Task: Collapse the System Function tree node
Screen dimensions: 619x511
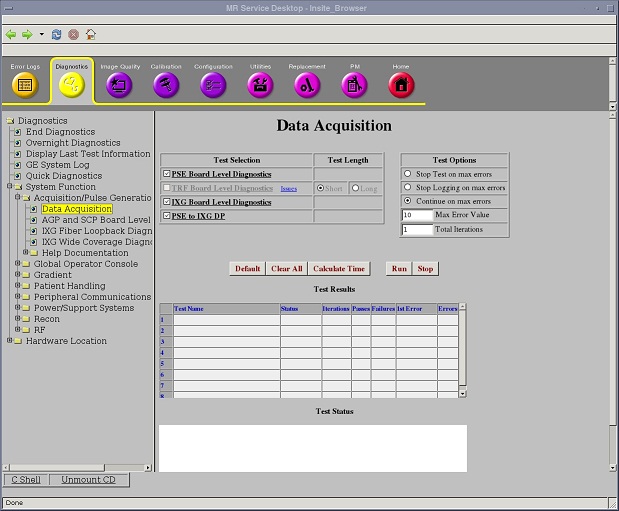Action: click(x=10, y=187)
